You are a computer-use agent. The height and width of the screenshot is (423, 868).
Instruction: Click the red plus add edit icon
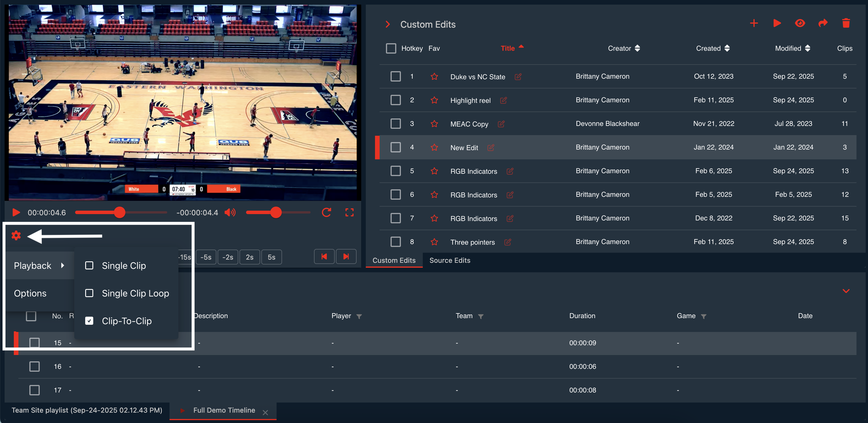click(754, 23)
